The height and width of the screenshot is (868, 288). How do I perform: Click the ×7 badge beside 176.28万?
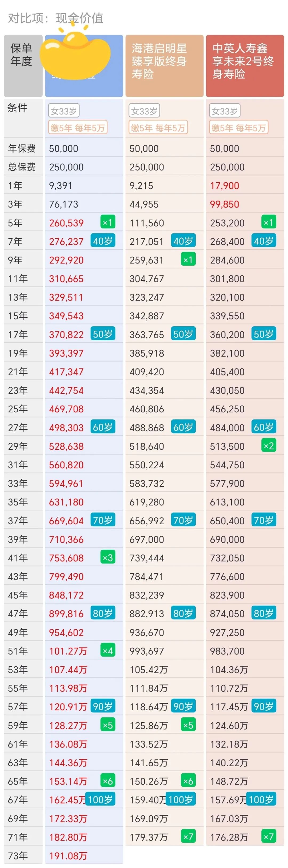[x=269, y=837]
